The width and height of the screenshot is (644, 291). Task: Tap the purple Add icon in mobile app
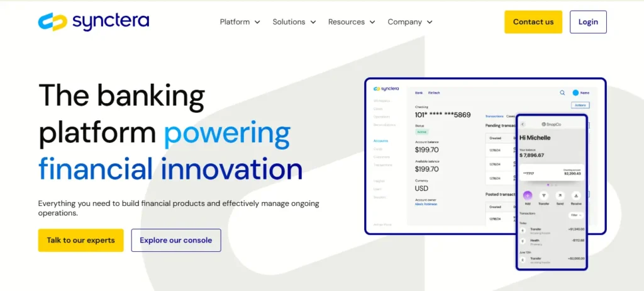pyautogui.click(x=528, y=195)
